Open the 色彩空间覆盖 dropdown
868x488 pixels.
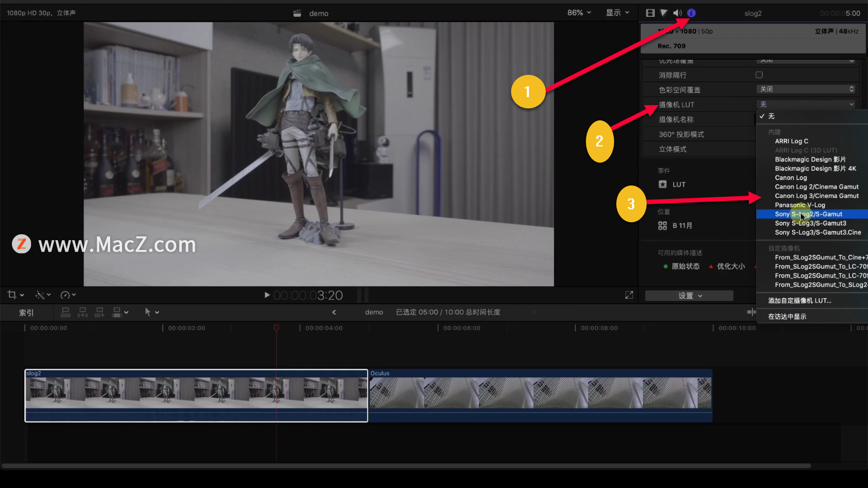806,89
